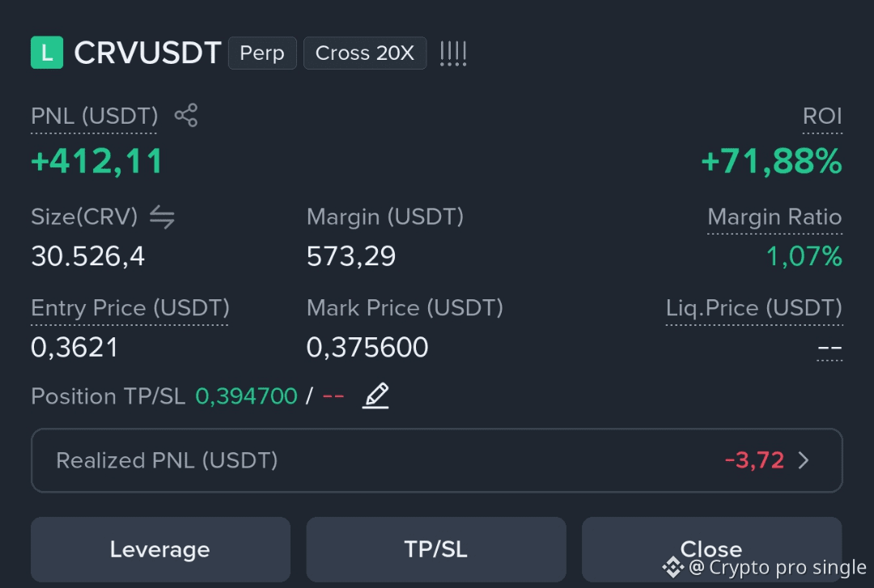Open the CRVUSDT symbol title
Image resolution: width=874 pixels, height=588 pixels.
click(x=148, y=53)
